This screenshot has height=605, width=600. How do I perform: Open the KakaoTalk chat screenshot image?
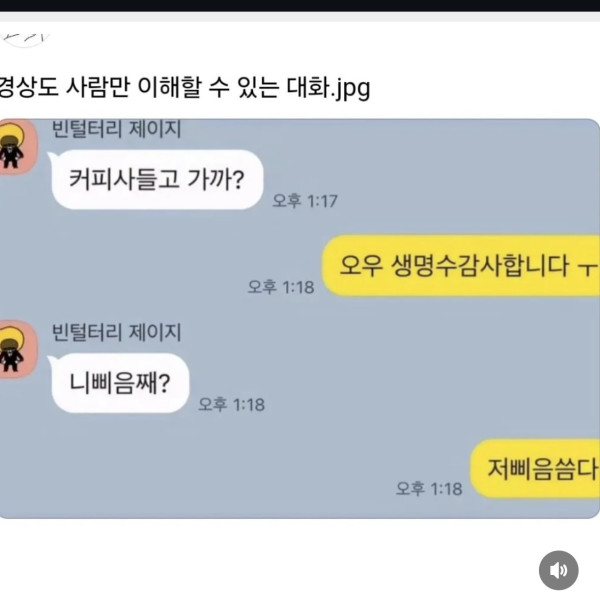tap(300, 319)
